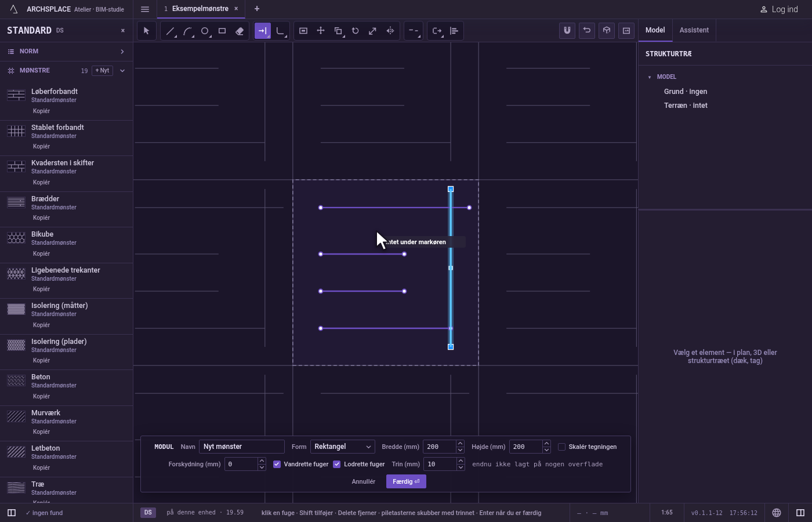Uncheck the Lodrette fuger checkbox

[337, 464]
